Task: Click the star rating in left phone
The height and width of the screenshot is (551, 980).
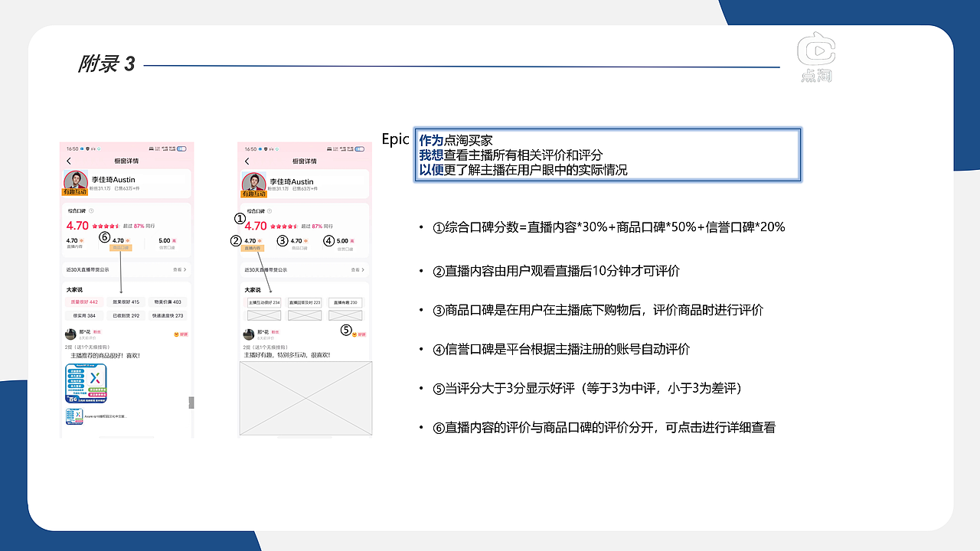Action: 105,227
